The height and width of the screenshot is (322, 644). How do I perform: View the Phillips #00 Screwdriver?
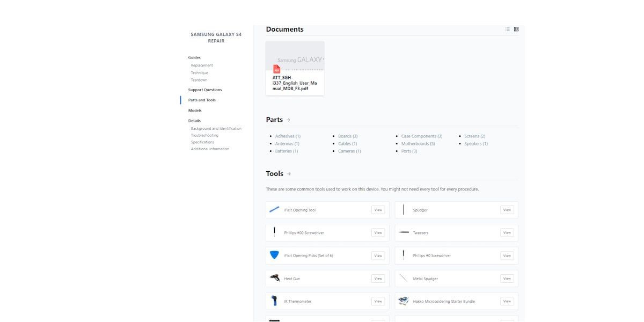click(378, 233)
